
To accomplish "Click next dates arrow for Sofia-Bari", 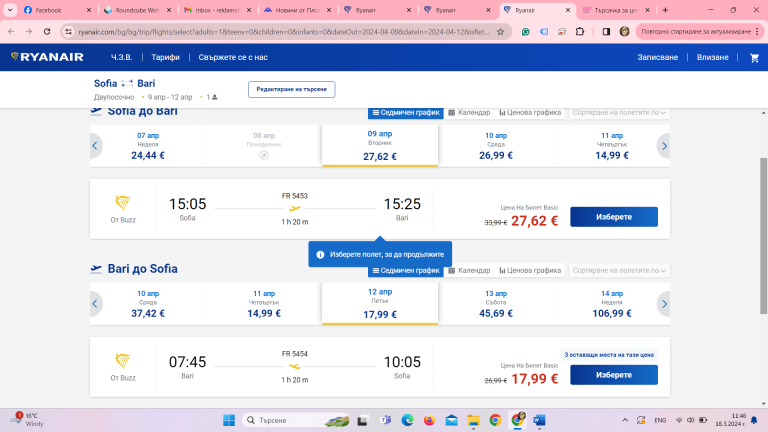I will pyautogui.click(x=663, y=147).
